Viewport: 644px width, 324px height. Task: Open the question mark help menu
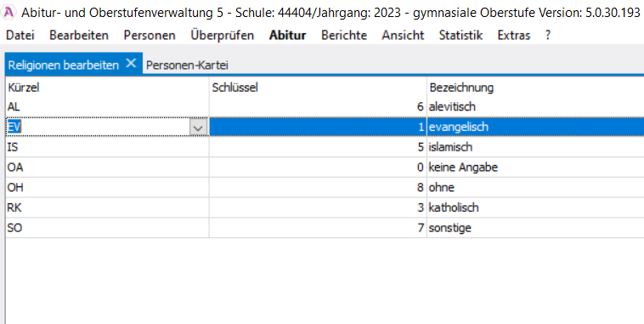tap(547, 36)
